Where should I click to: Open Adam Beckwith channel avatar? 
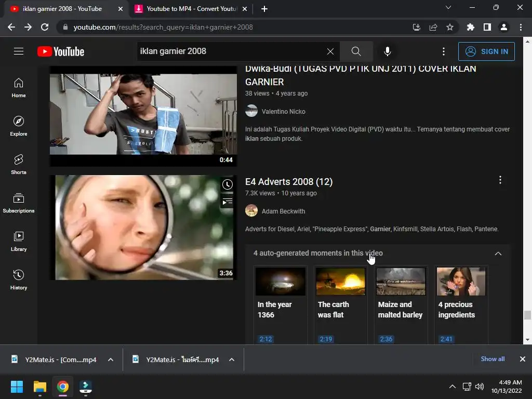[x=251, y=211]
